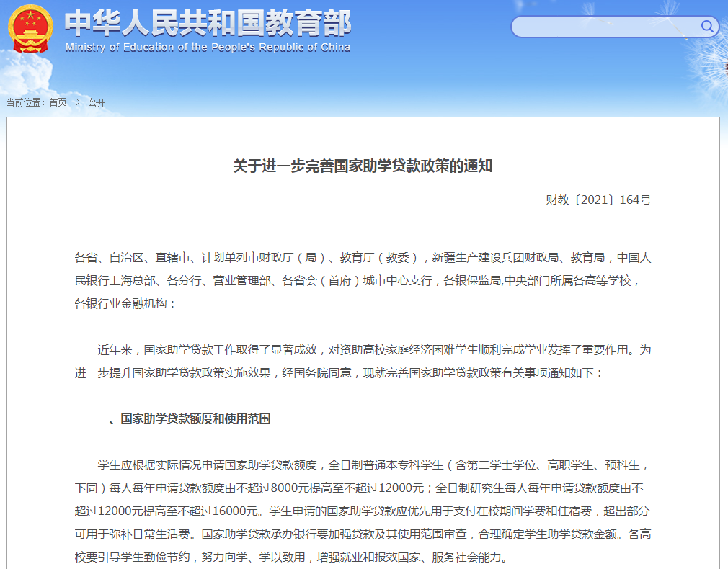Viewport: 728px width, 569px height.
Task: Click the line beginning 校要引导学生勤俭节约
Action: point(292,557)
